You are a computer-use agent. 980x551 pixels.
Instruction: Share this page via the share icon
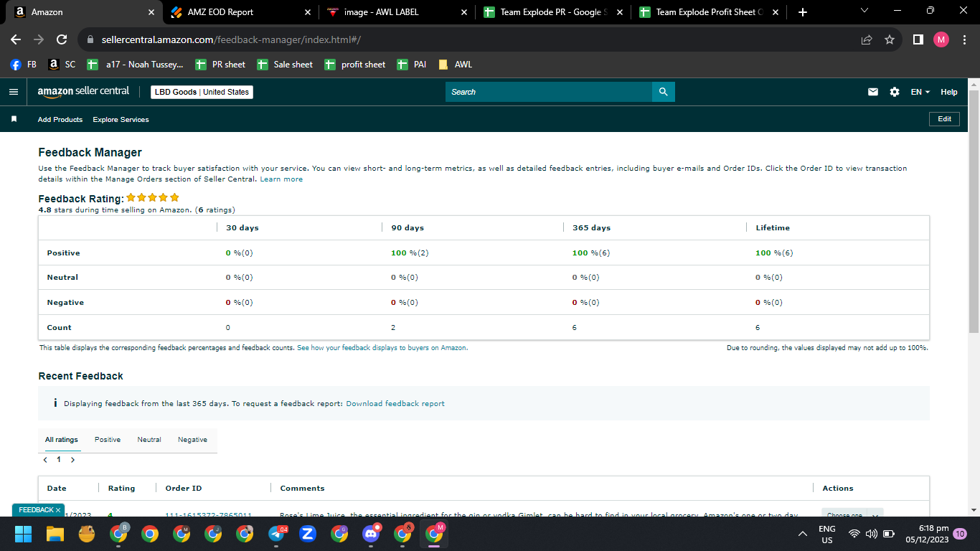point(867,40)
